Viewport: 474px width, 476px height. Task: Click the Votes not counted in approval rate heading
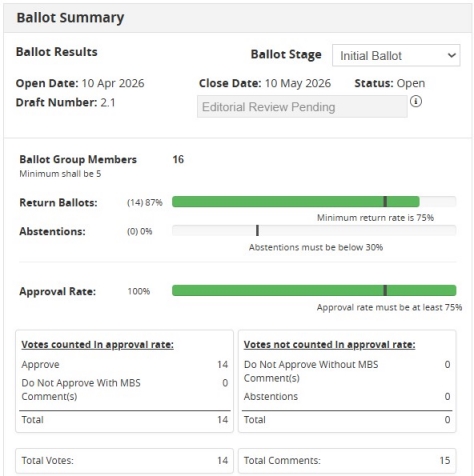coord(329,345)
